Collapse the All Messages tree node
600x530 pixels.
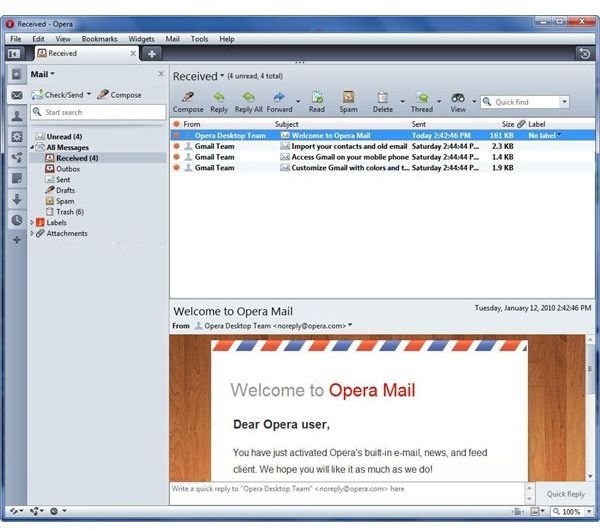pos(32,147)
